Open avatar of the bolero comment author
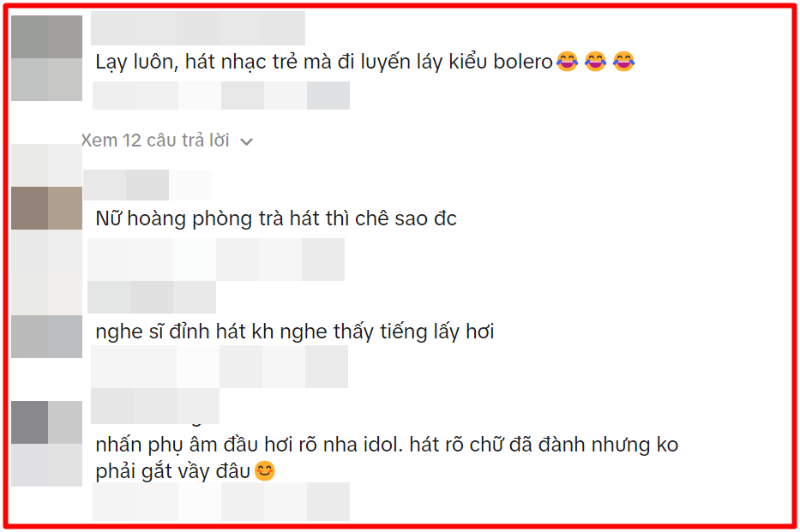The height and width of the screenshot is (532, 800). (x=46, y=58)
